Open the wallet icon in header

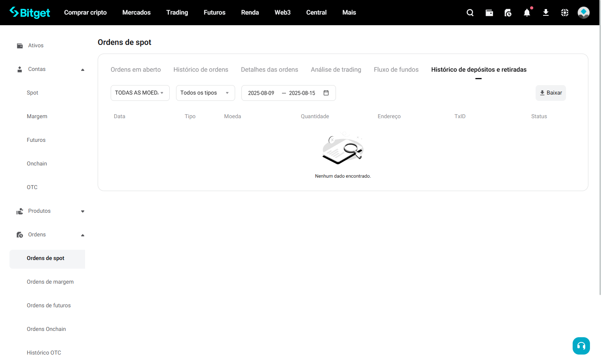pos(489,13)
